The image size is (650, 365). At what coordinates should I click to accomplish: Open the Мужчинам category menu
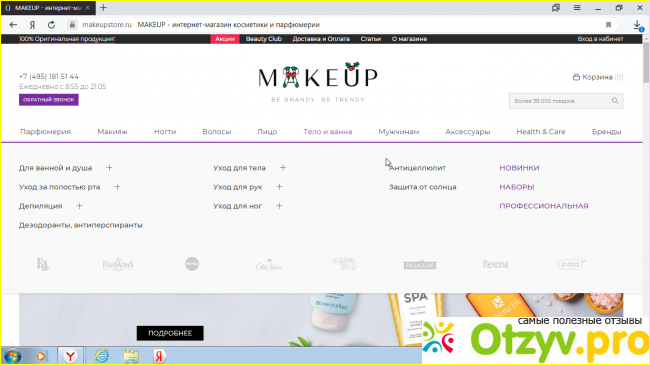coord(398,132)
